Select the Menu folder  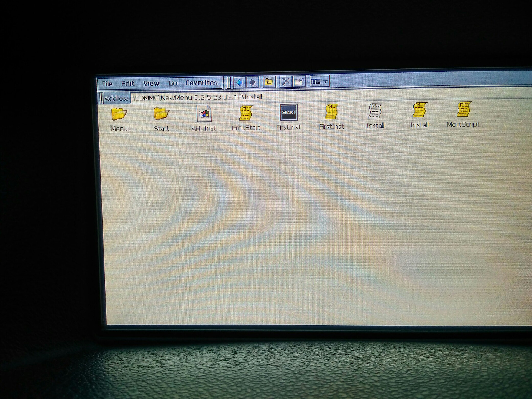tap(119, 114)
